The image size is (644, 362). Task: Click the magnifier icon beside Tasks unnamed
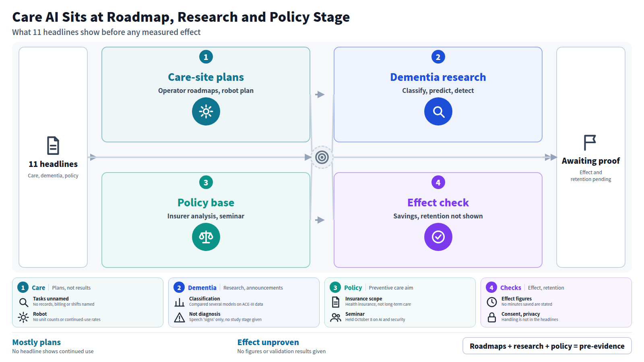[x=24, y=302]
